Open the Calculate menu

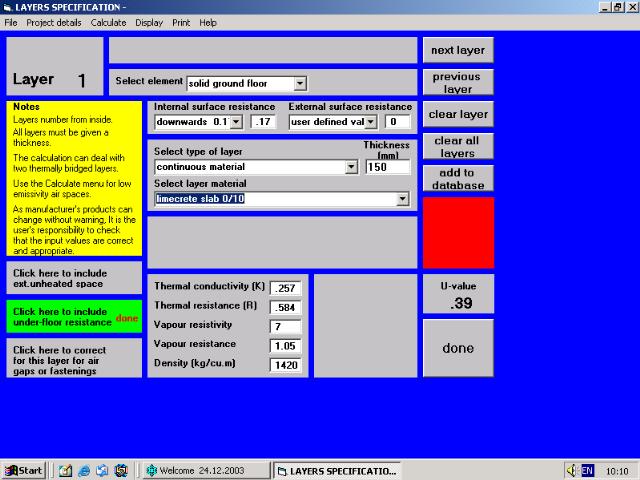click(x=108, y=22)
